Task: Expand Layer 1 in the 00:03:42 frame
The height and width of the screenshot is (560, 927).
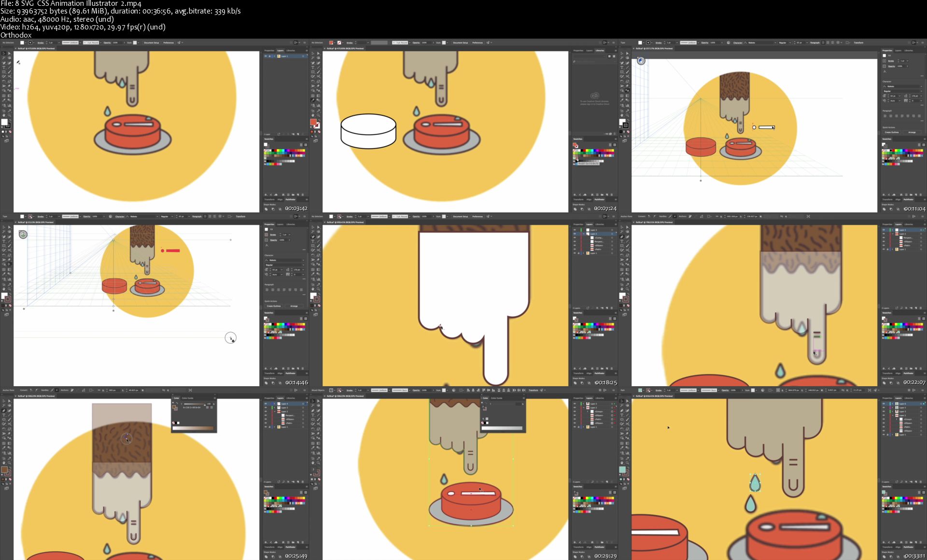Action: 274,56
